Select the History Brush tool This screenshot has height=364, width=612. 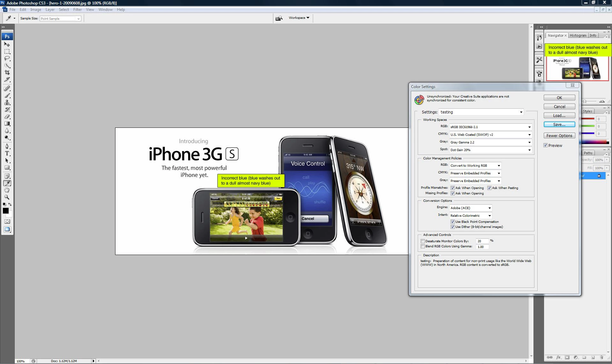coord(7,109)
